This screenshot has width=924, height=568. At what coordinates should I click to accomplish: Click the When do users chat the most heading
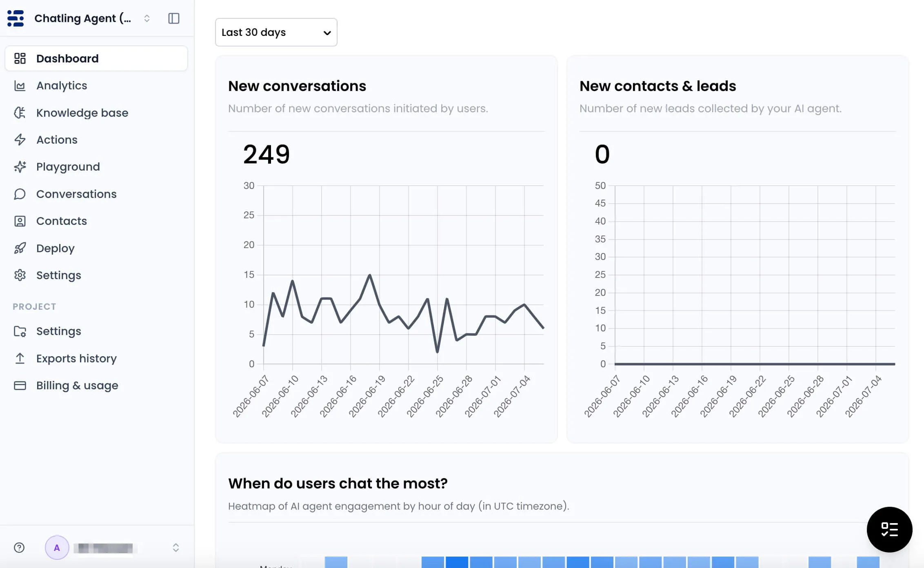[x=338, y=484]
